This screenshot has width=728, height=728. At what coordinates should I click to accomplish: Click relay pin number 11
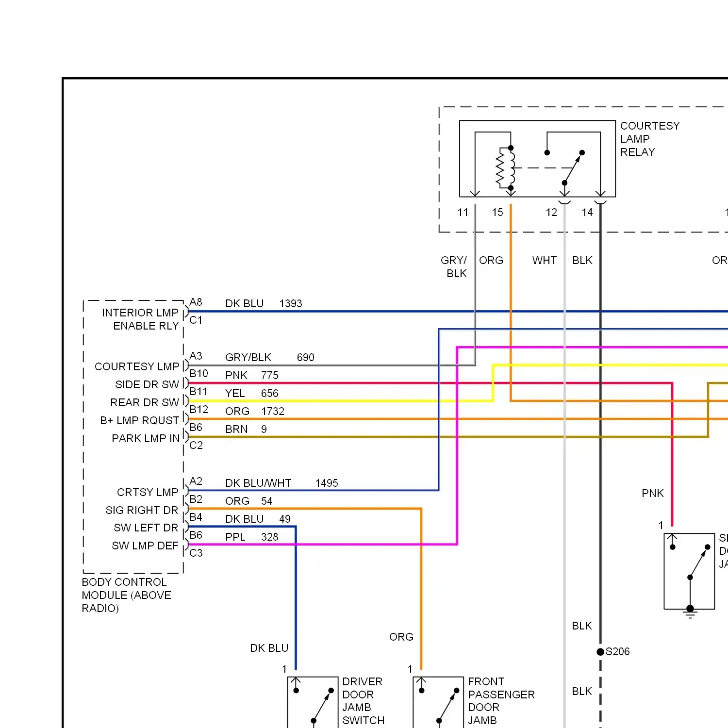pos(463,213)
